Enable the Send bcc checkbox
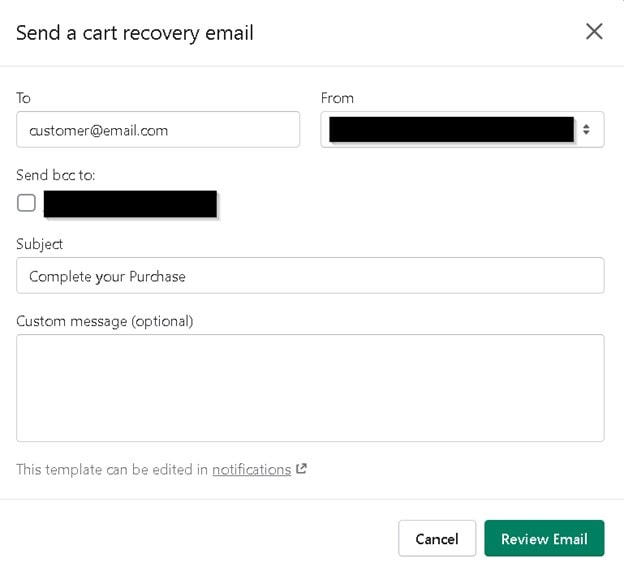Viewport: 624px width, 571px height. point(27,203)
